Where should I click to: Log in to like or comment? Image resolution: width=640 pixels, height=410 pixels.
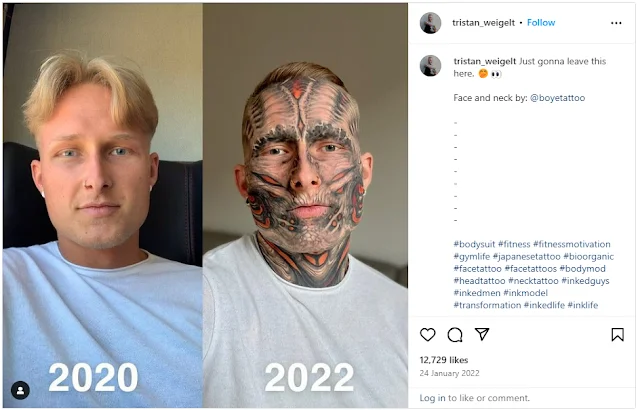coord(432,398)
